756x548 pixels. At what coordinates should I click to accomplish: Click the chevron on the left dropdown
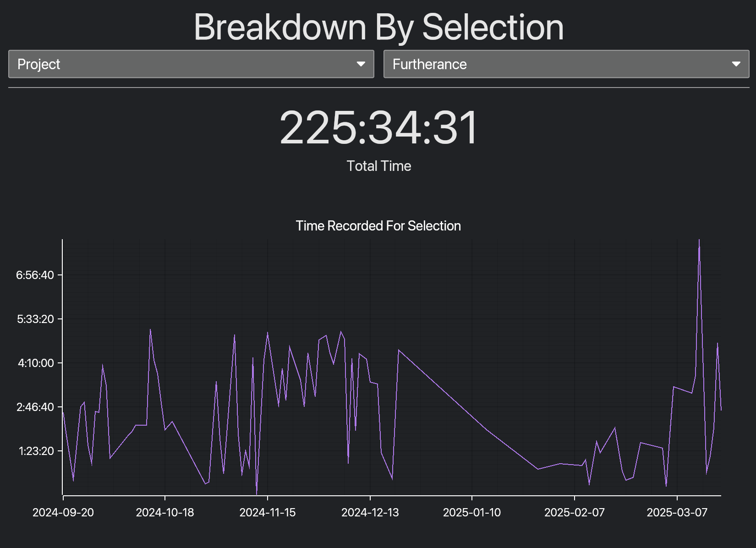(x=362, y=64)
